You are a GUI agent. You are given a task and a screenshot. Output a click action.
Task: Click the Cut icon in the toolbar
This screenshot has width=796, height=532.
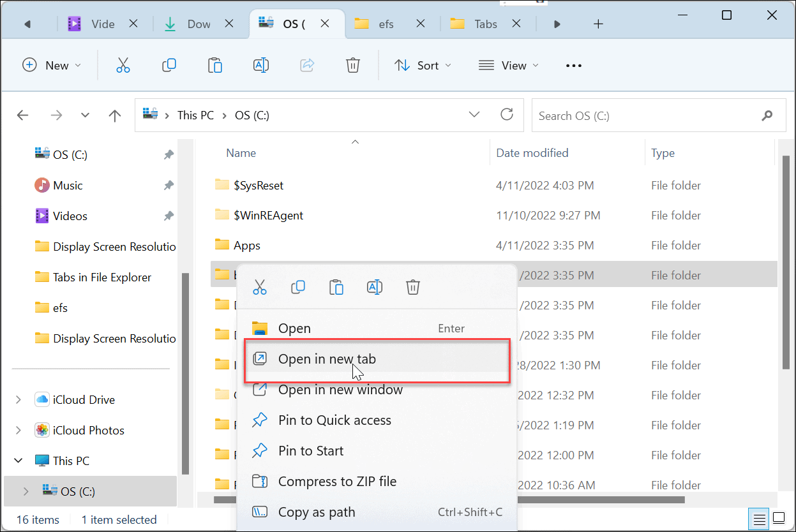pos(123,65)
